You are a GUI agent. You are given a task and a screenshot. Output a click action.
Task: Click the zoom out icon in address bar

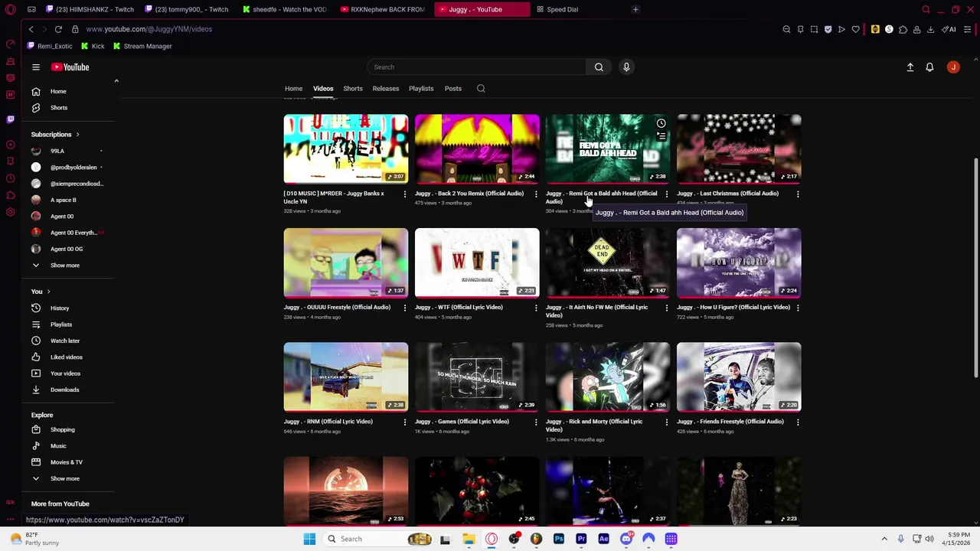[786, 29]
